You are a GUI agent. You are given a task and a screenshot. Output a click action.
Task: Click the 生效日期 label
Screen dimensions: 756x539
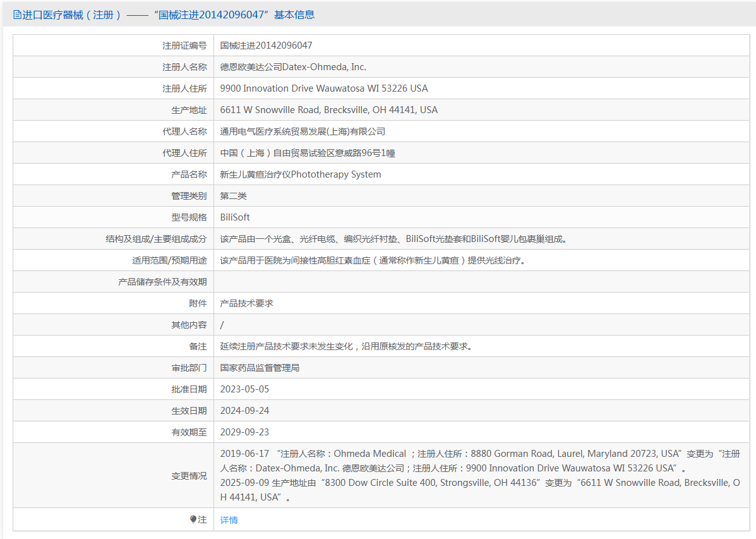click(189, 411)
